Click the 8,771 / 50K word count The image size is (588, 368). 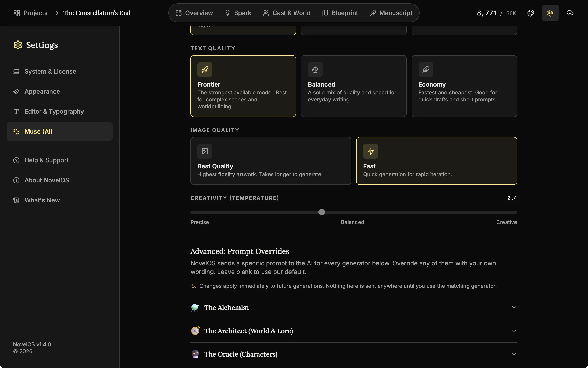[x=496, y=13]
